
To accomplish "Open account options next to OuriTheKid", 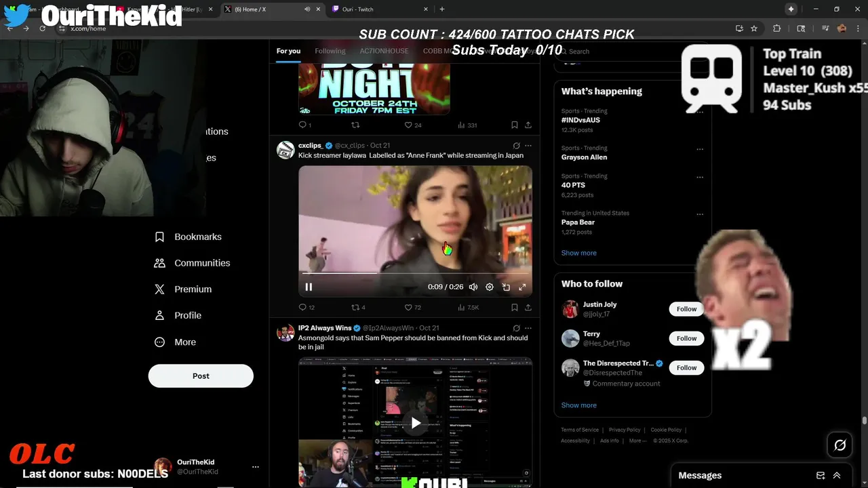I will 256,467.
